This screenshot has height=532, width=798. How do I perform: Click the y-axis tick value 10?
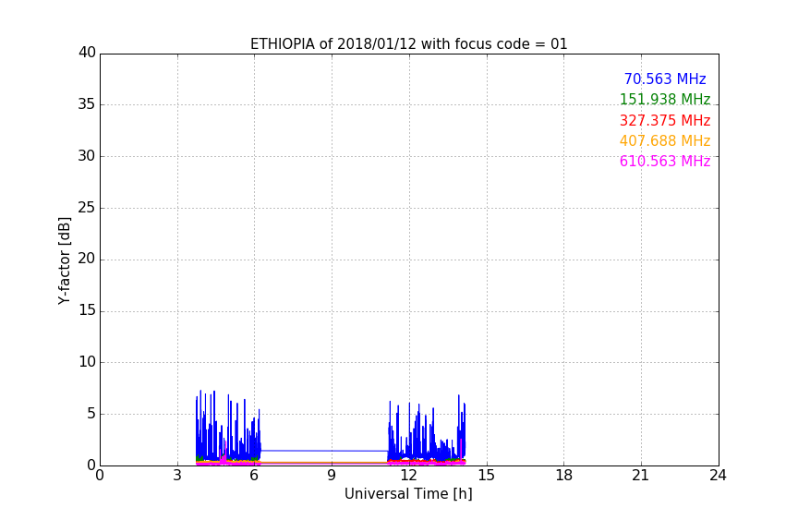coord(87,362)
